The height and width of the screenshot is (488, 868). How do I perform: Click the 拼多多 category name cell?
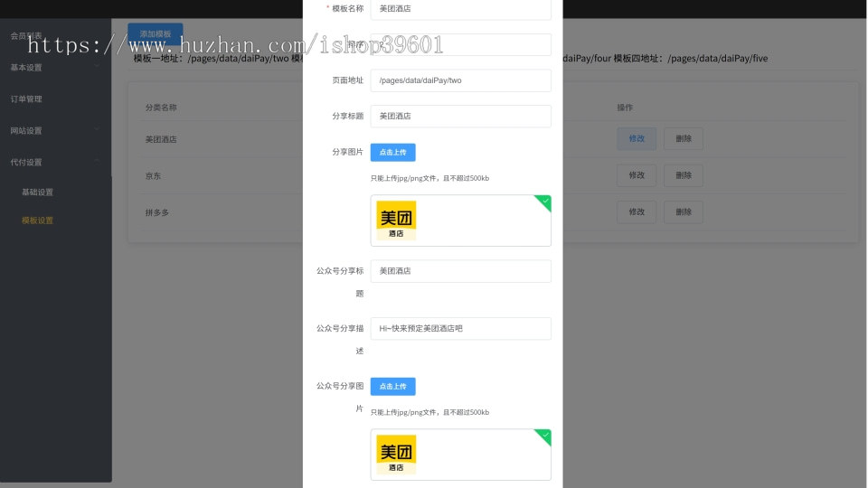(157, 212)
